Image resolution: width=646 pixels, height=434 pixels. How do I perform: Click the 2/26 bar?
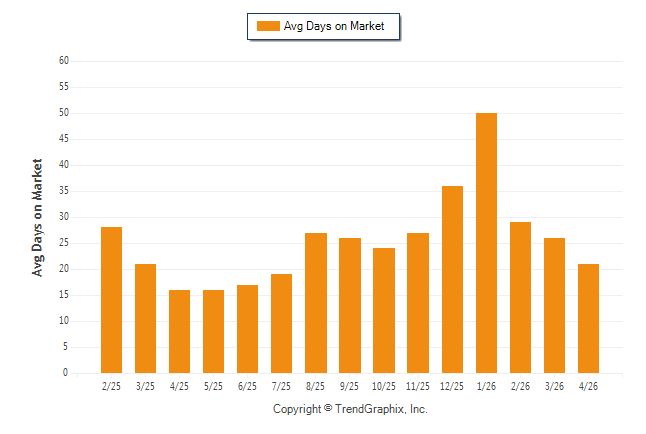point(520,298)
